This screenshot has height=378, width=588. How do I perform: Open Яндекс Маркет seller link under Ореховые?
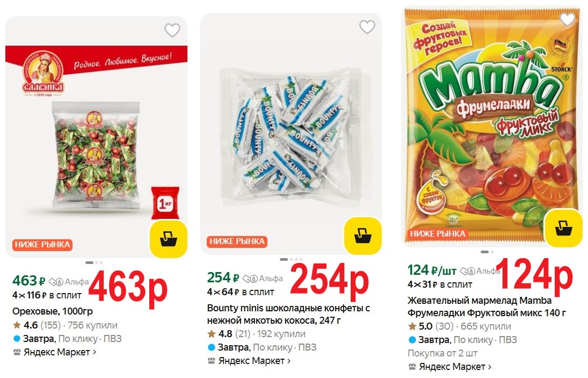click(x=55, y=352)
